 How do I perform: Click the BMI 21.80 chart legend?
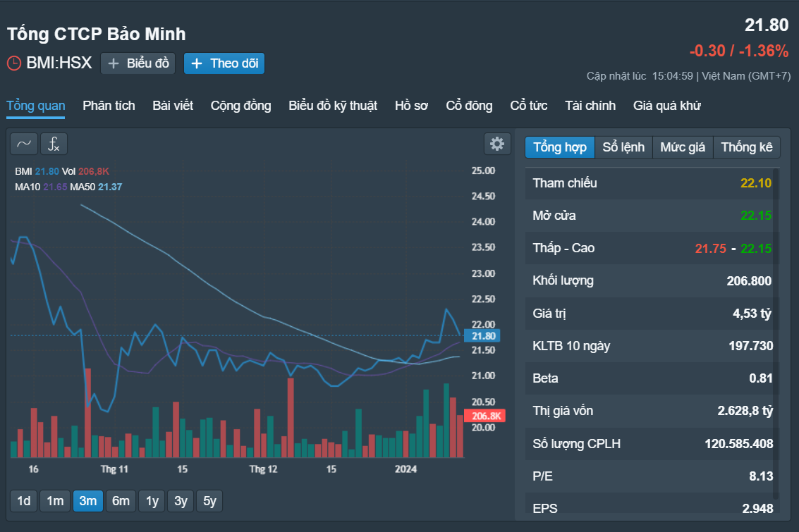click(x=37, y=171)
